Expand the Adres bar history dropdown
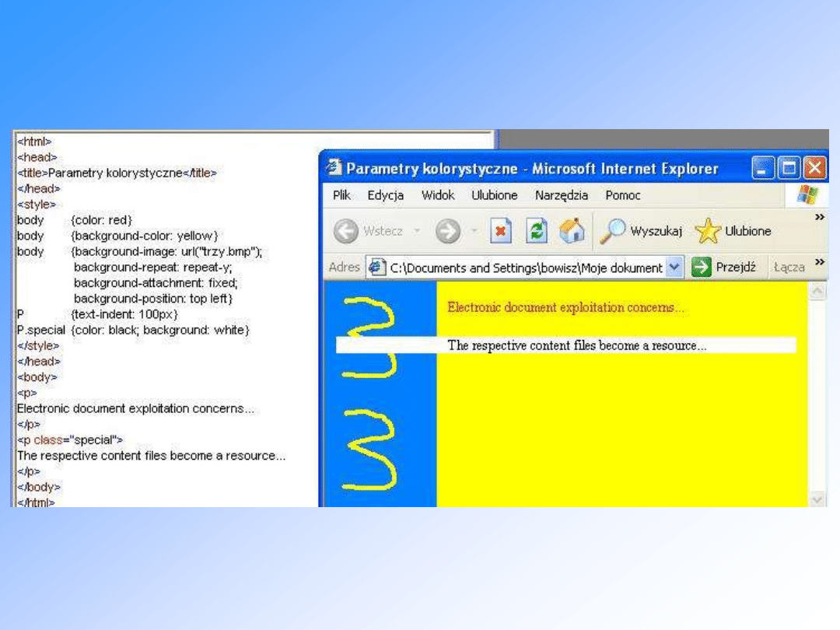840x630 pixels. pos(674,267)
